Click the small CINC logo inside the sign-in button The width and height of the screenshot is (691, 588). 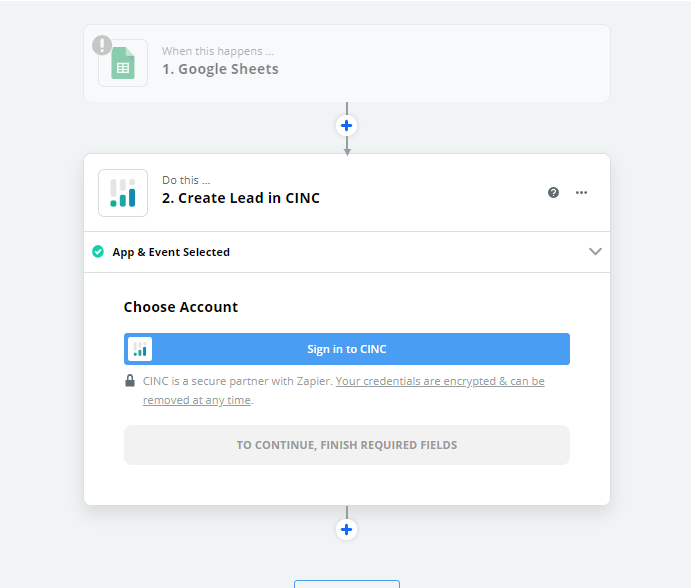point(140,349)
